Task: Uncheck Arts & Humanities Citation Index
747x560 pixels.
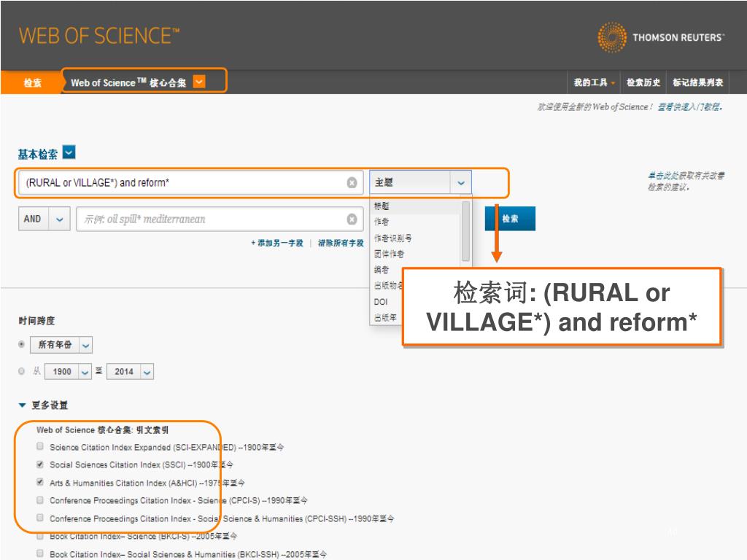Action: click(40, 482)
